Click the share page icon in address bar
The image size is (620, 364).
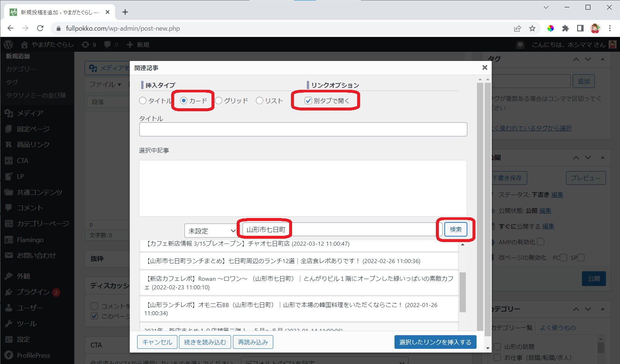point(517,28)
